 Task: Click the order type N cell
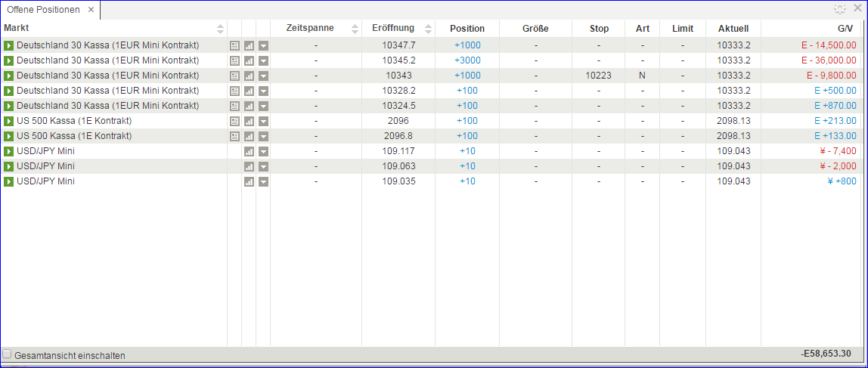642,76
